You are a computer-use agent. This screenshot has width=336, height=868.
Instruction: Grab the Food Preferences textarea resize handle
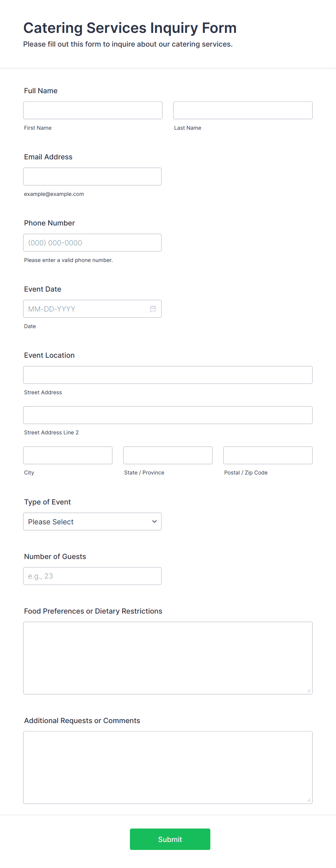coord(309,691)
